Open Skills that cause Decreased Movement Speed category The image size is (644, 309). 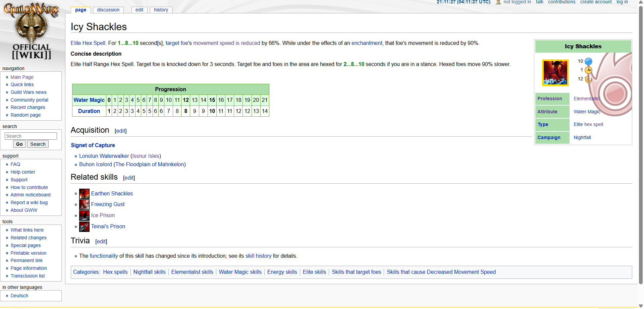tap(441, 272)
